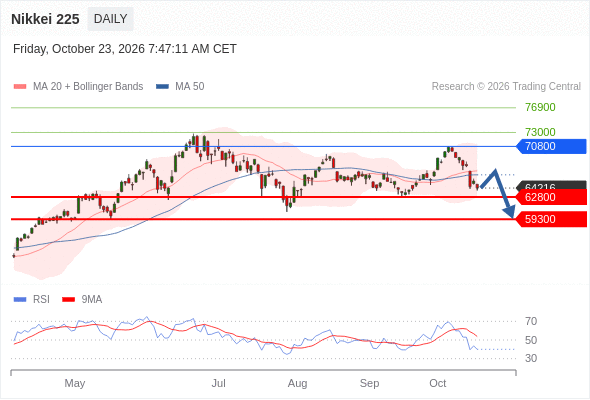Viewport: 590px width, 400px height.
Task: Click the May label on time axis
Action: [x=75, y=383]
